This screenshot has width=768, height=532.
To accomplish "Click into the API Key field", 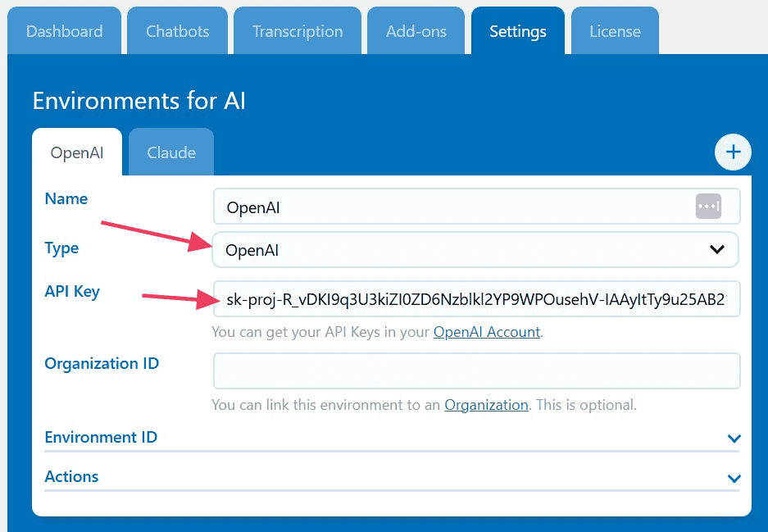I will [476, 299].
